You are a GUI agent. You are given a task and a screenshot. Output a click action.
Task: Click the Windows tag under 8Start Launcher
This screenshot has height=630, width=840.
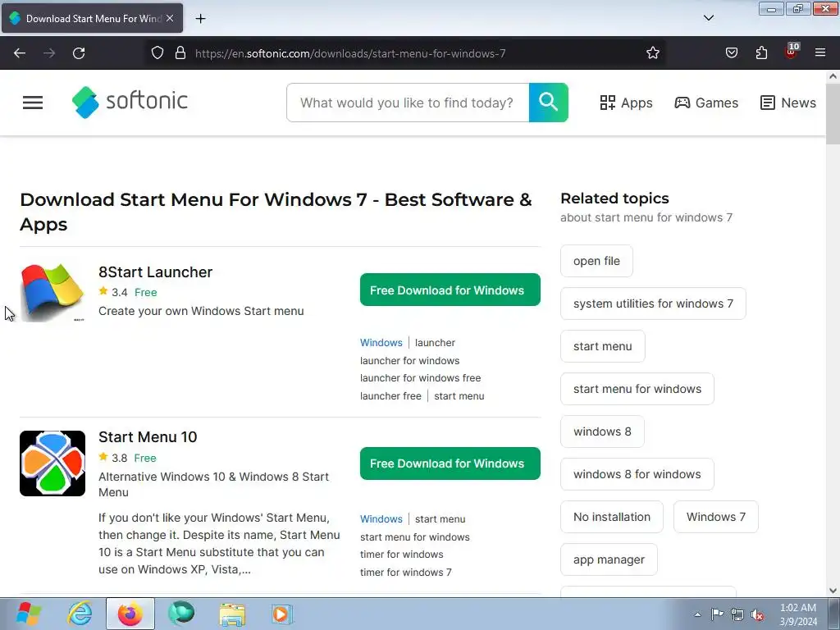381,342
